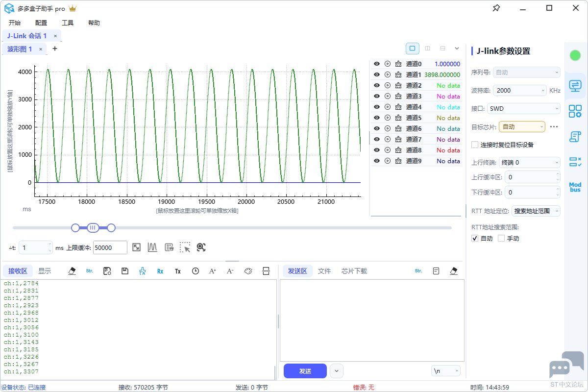588x392 pixels.
Task: Toggle the eye icon for 通道5
Action: pyautogui.click(x=377, y=118)
